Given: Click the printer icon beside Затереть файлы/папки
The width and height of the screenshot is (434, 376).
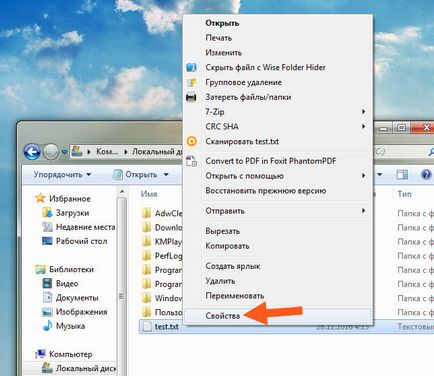Looking at the screenshot, I should click(191, 97).
